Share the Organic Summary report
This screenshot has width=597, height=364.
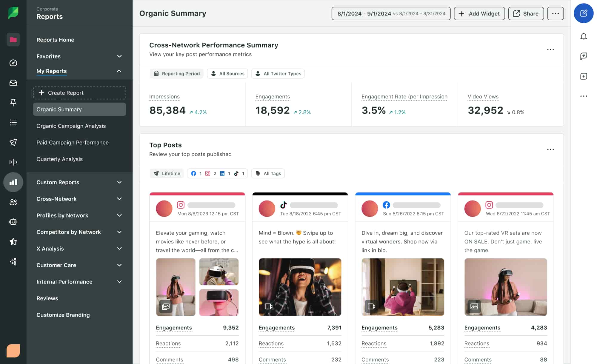526,13
